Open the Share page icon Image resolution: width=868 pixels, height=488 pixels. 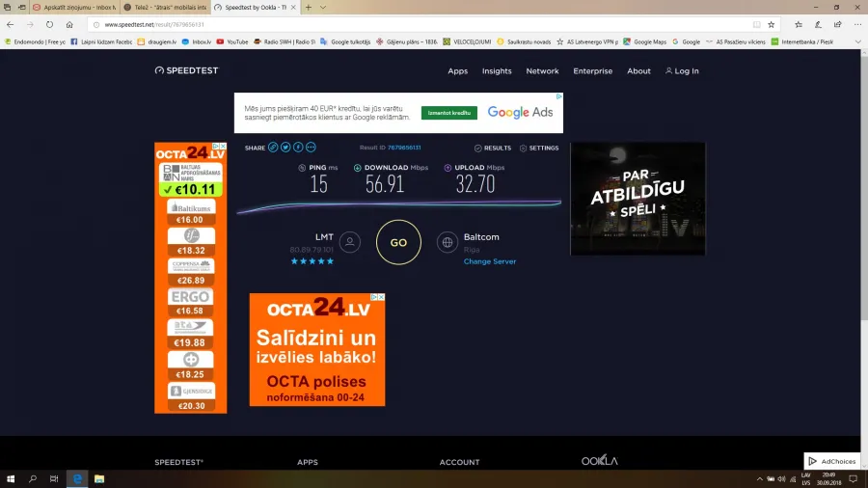pyautogui.click(x=838, y=24)
